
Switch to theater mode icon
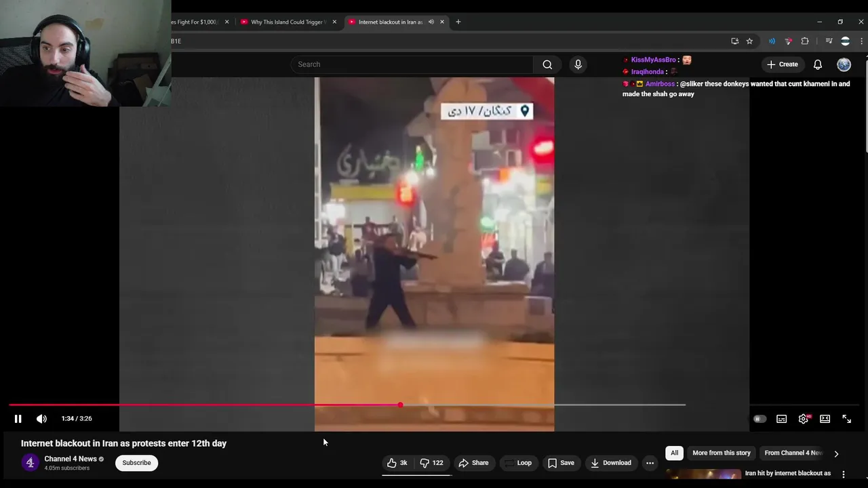pyautogui.click(x=825, y=419)
